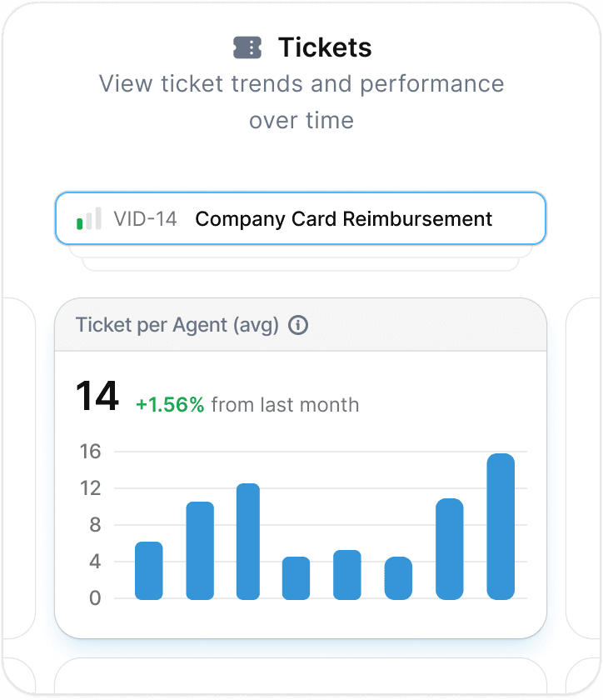The height and width of the screenshot is (700, 603).
Task: Click the large 14 average value
Action: tap(97, 396)
